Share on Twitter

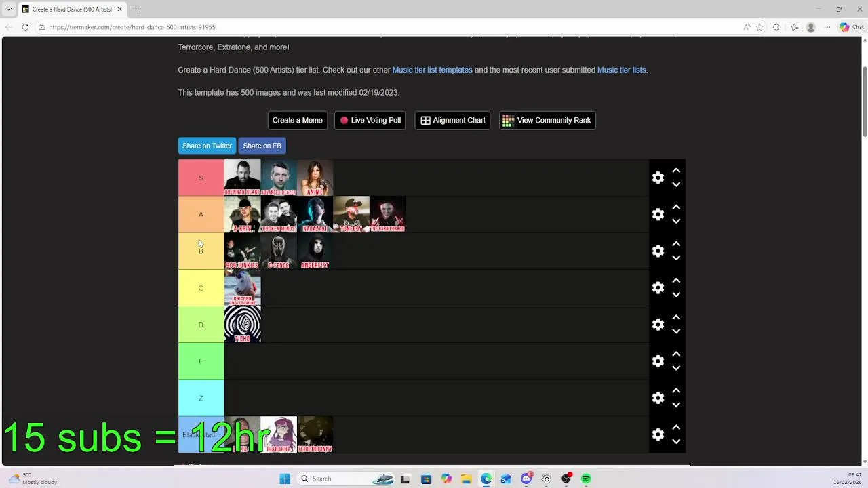[207, 146]
